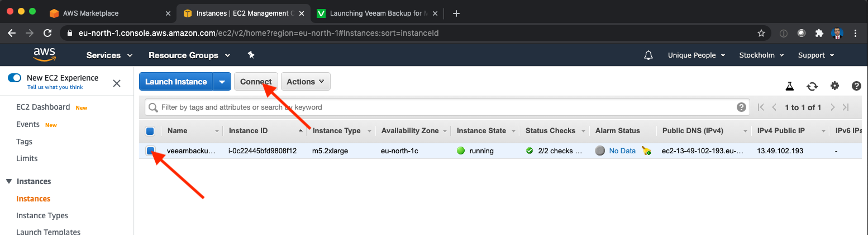The width and height of the screenshot is (868, 235).
Task: Open the notifications bell icon
Action: (648, 55)
